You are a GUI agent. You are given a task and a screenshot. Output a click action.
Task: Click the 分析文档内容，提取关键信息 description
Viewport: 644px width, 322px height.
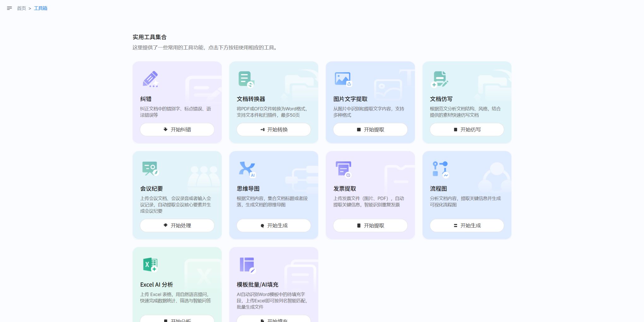coord(465,201)
